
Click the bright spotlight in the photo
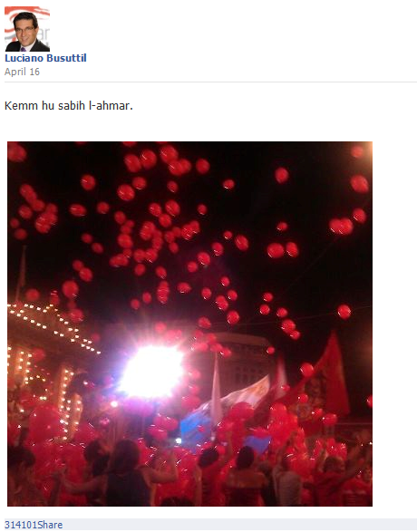pyautogui.click(x=151, y=372)
